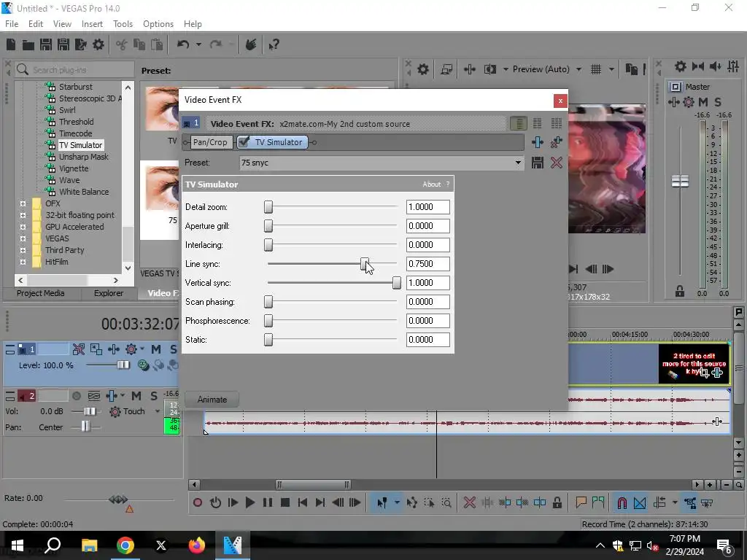Screen dimensions: 747x560
Task: Expand the VEGAS folder in plug-in tree
Action: coord(23,238)
